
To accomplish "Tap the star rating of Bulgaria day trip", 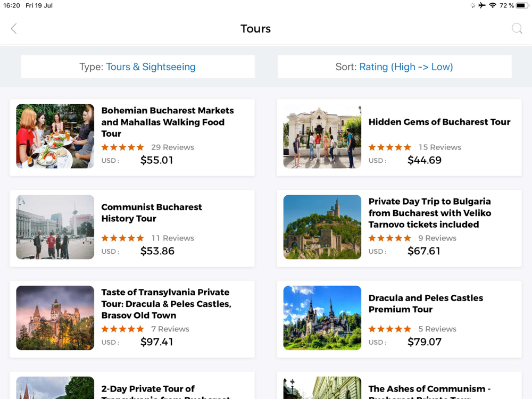I will coord(390,238).
